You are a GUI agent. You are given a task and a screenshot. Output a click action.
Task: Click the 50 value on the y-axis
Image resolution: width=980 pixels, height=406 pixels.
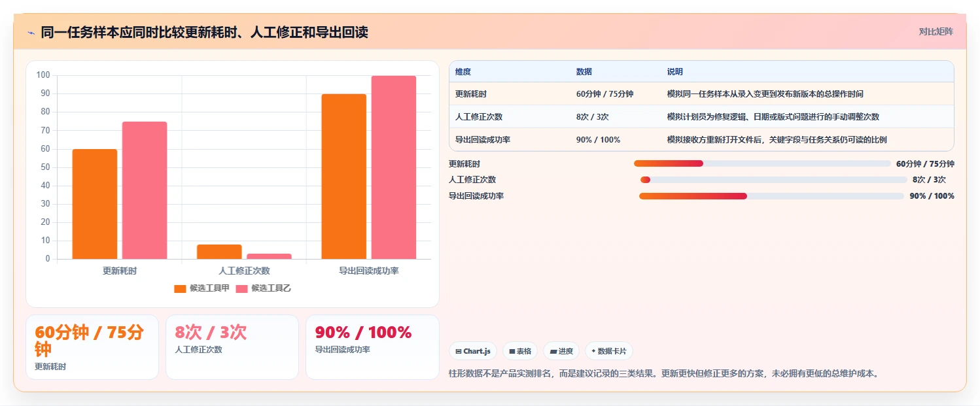[45, 167]
